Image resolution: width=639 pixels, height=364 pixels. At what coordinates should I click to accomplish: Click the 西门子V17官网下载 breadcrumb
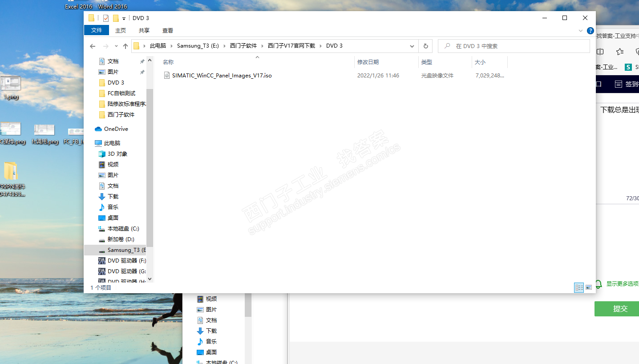(x=291, y=46)
